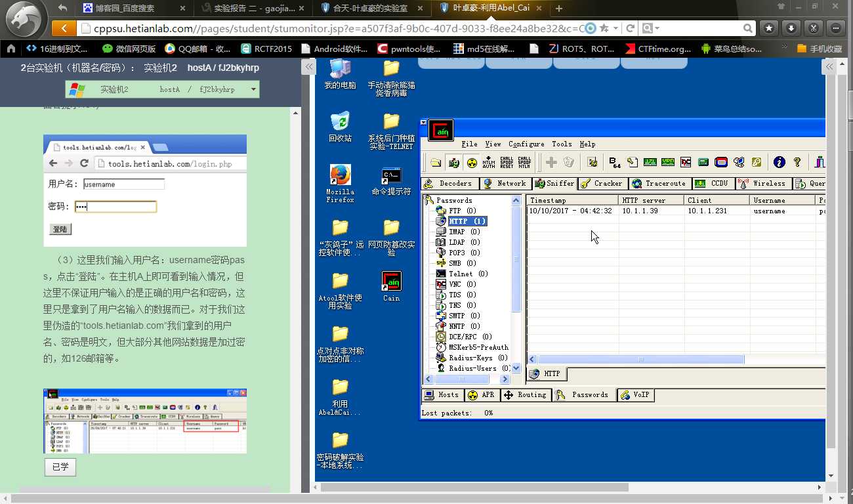Open the Help menu in Cain
853x504 pixels.
point(587,144)
